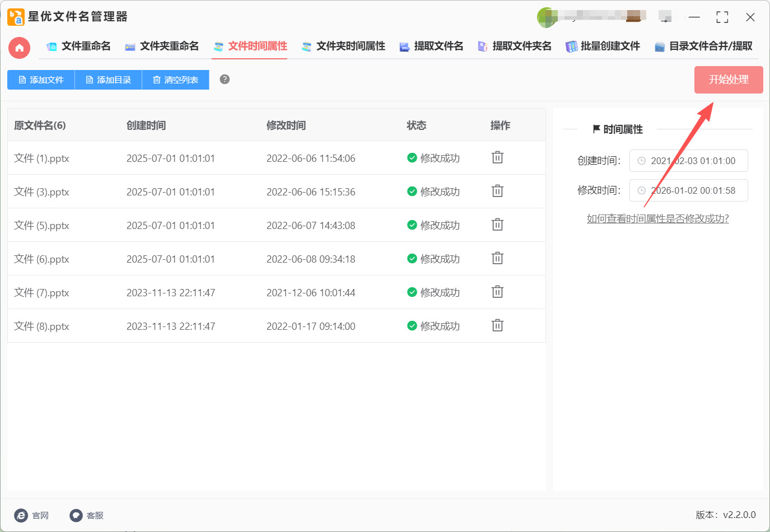Click 清空列表 to clear the list
This screenshot has height=532, width=770.
(175, 80)
